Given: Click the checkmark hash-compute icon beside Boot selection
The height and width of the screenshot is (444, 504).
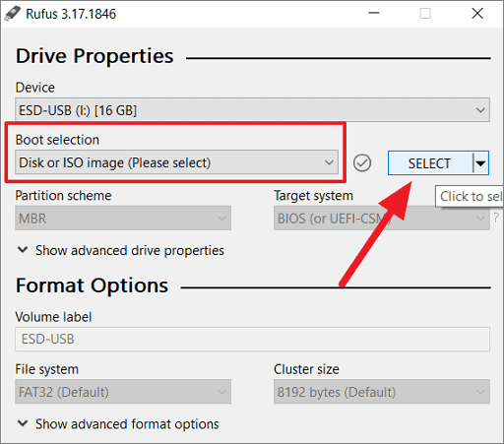Looking at the screenshot, I should pyautogui.click(x=362, y=162).
